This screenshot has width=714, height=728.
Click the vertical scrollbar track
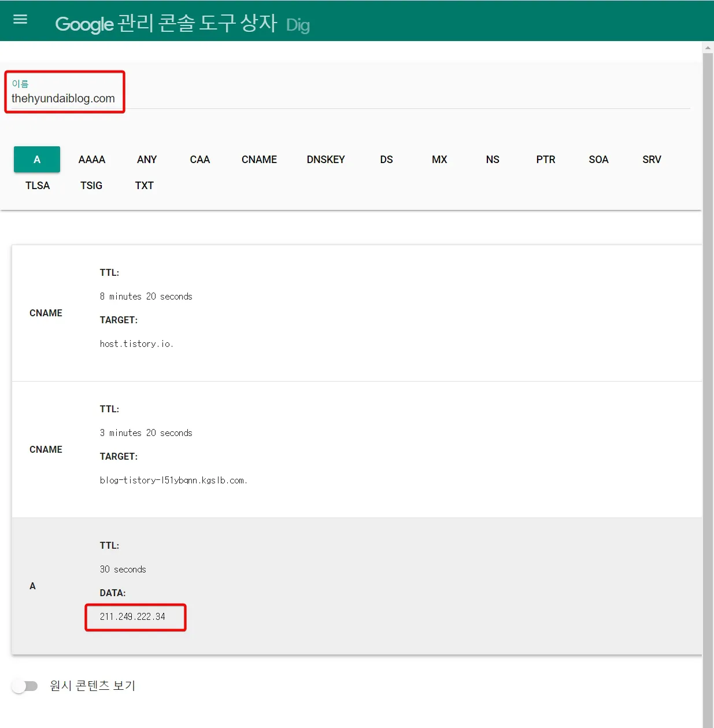point(708,390)
